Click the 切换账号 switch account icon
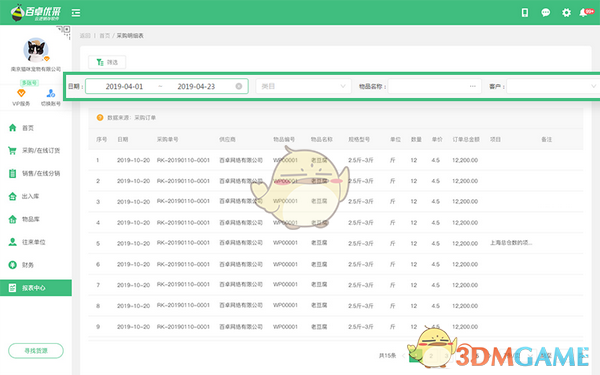The height and width of the screenshot is (375, 600). pyautogui.click(x=51, y=93)
